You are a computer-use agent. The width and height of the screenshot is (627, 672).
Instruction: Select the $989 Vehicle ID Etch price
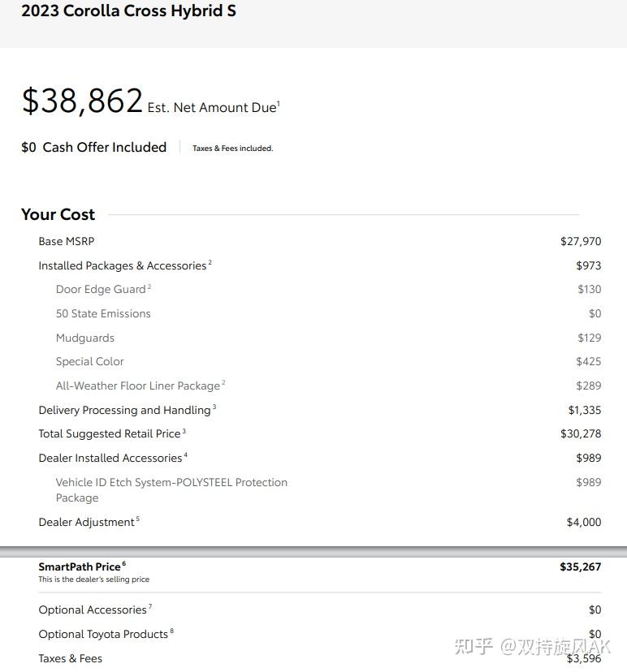click(x=588, y=482)
